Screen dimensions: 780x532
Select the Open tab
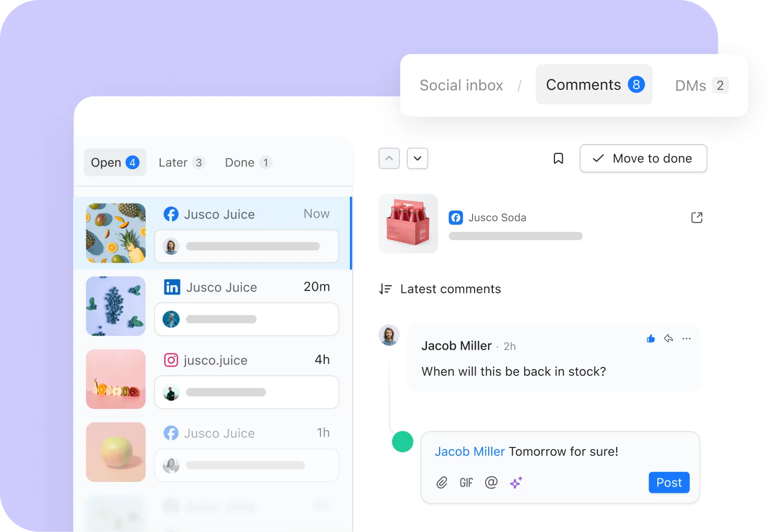point(115,163)
